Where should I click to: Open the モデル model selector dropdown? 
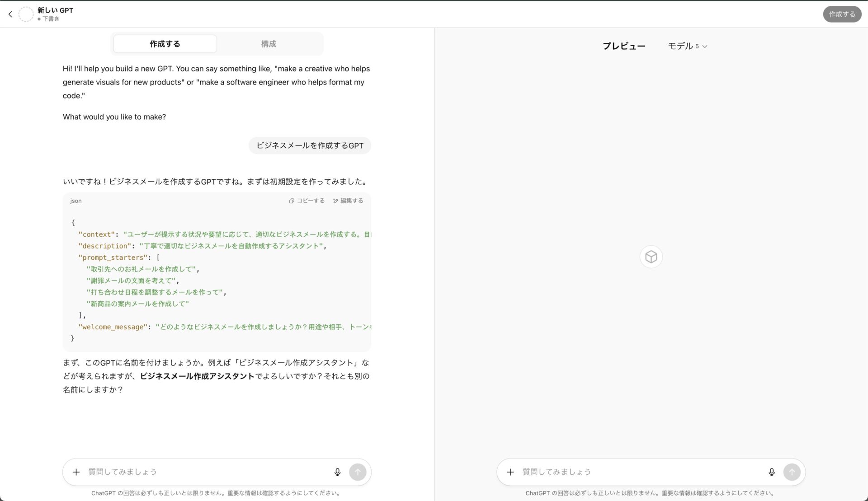click(687, 46)
